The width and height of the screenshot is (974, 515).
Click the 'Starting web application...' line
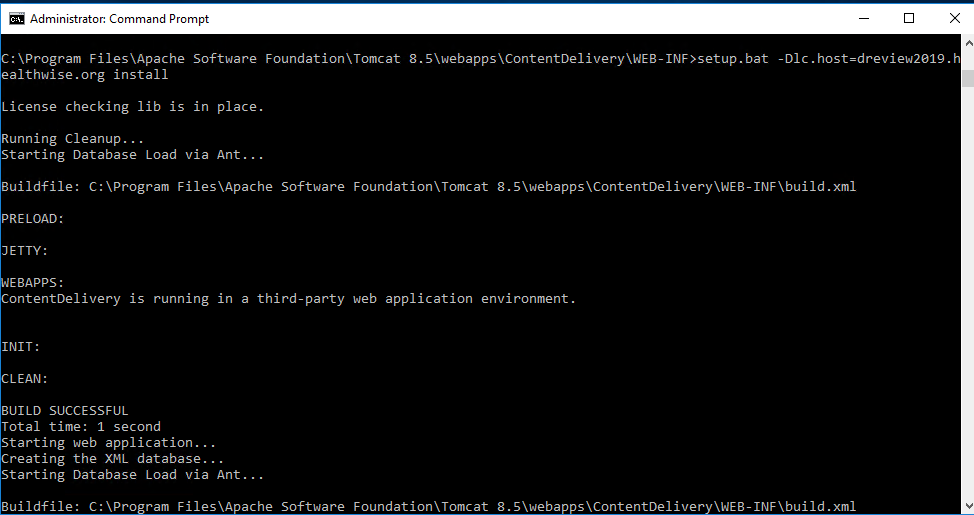click(109, 442)
